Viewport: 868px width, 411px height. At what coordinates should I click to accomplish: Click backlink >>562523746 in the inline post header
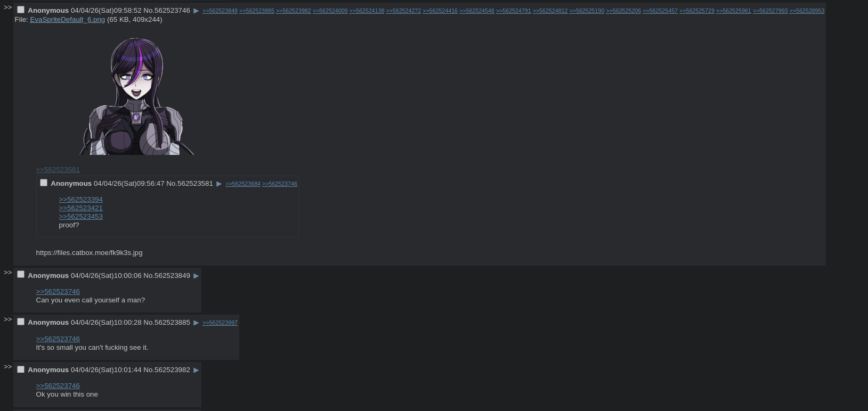(x=280, y=184)
